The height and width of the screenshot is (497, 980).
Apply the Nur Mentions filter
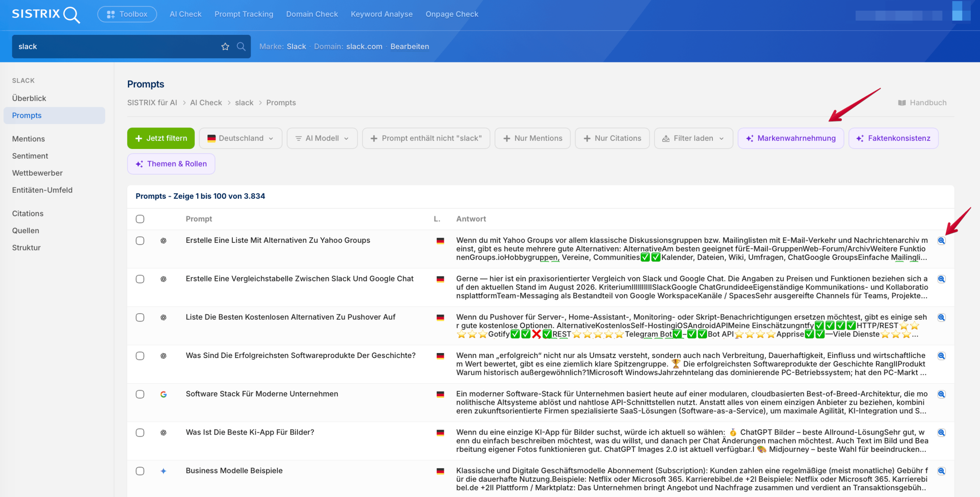click(532, 138)
